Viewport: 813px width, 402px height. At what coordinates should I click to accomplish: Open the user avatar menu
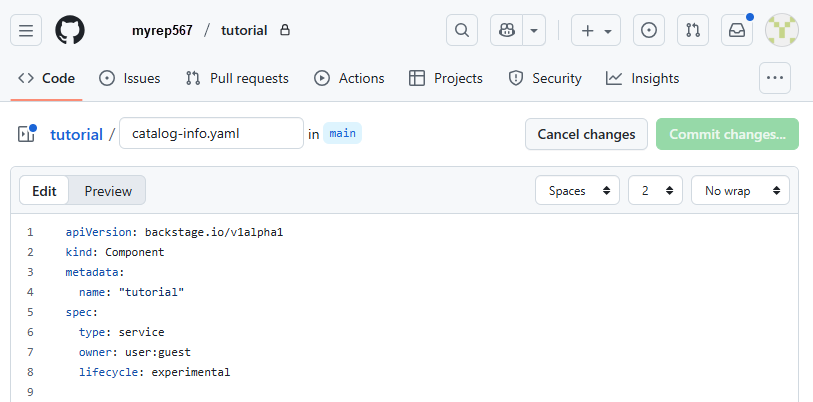(x=781, y=30)
